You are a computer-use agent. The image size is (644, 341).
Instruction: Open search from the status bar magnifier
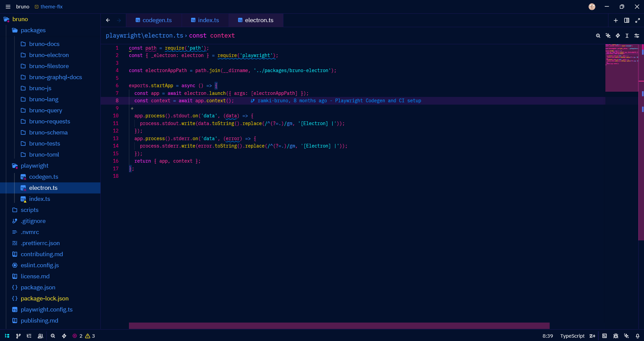(53, 336)
